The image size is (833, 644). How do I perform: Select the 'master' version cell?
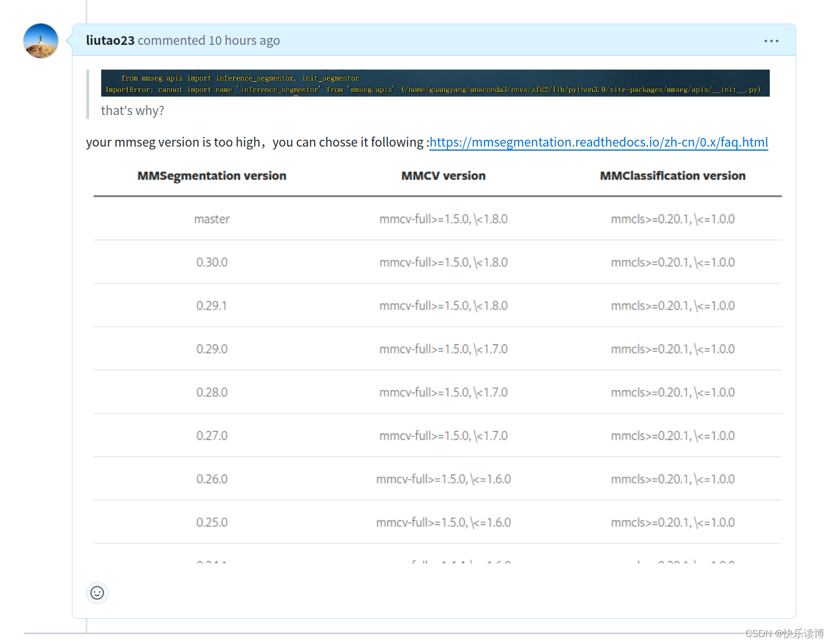(x=212, y=219)
